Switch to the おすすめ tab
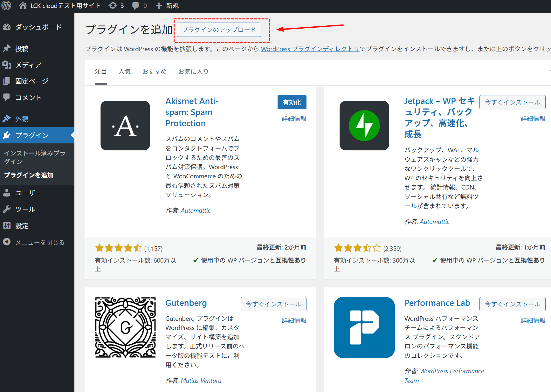Image resolution: width=551 pixels, height=392 pixels. click(x=155, y=72)
